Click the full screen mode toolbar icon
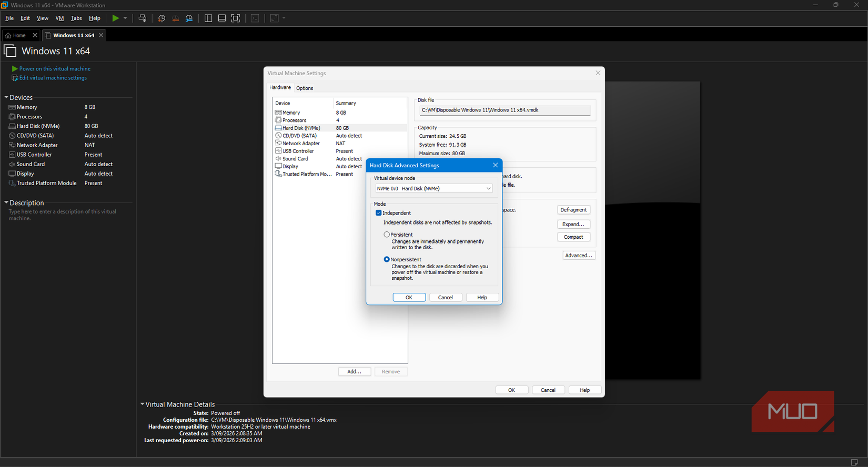Screen dimensions: 868x467 [236, 18]
